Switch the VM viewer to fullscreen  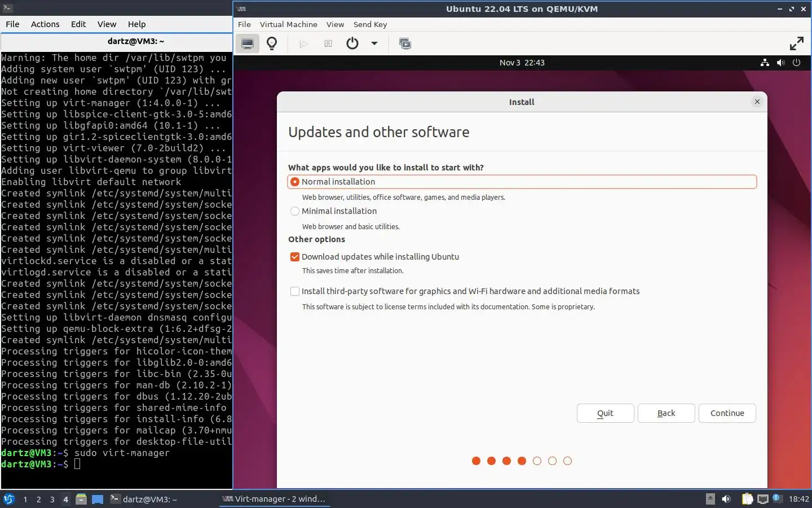click(x=796, y=43)
